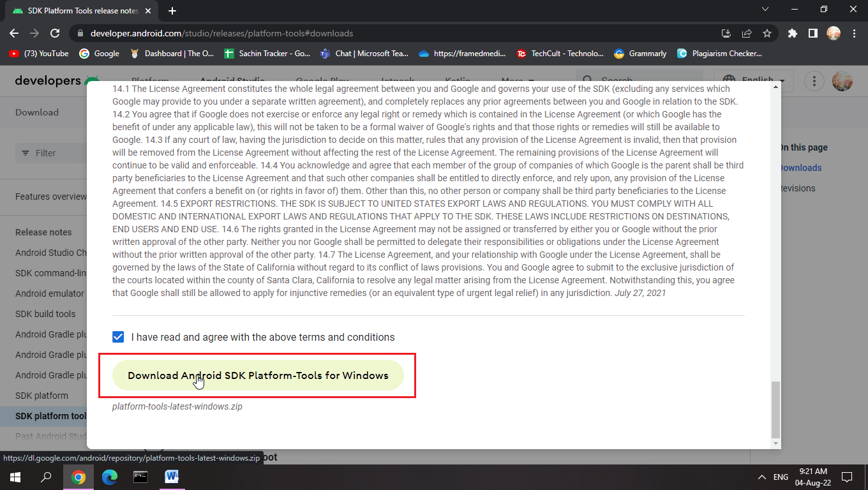Open a new browser tab
868x490 pixels.
pos(172,11)
